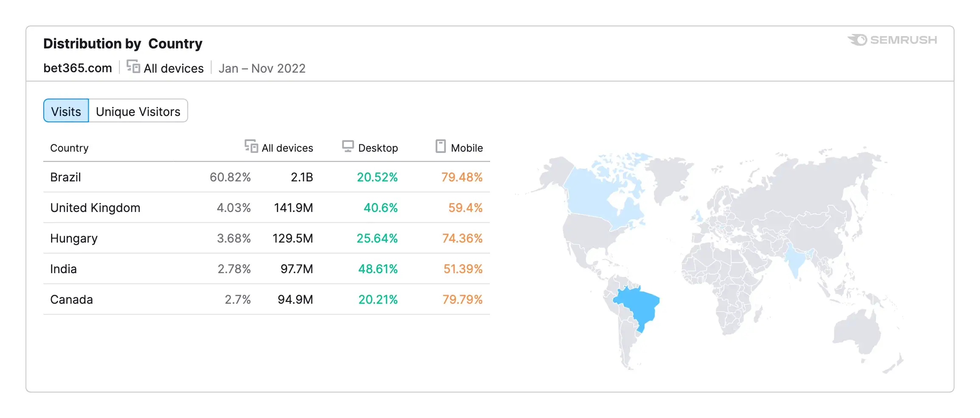Click India's 51.39% mobile value
The height and width of the screenshot is (418, 980).
pyautogui.click(x=463, y=269)
